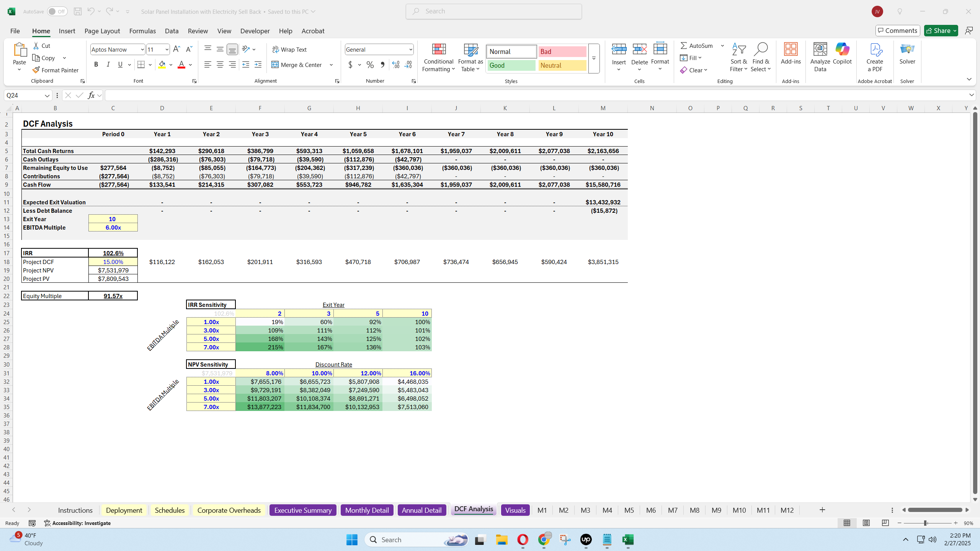This screenshot has height=551, width=980.
Task: Click the Solver add-in icon
Action: point(907,54)
